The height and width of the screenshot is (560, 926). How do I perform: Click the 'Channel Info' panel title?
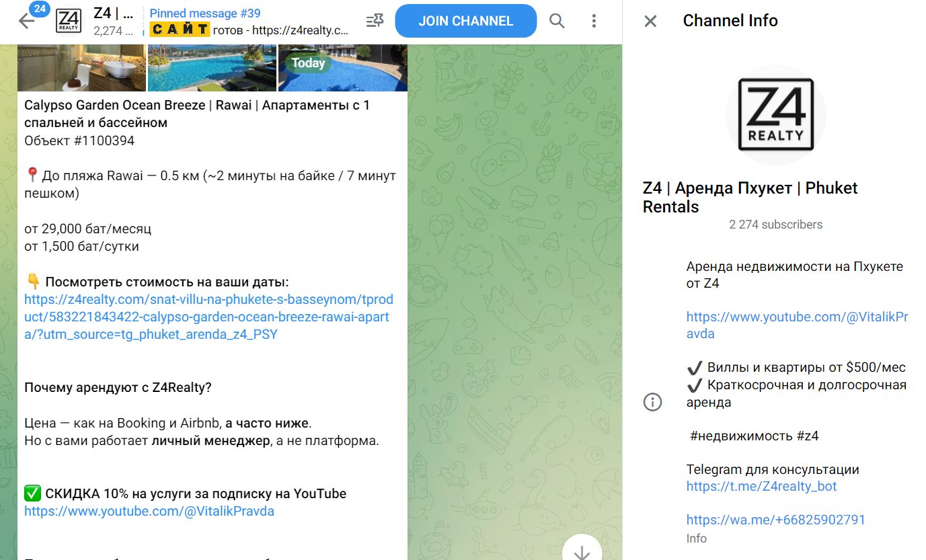(x=730, y=21)
